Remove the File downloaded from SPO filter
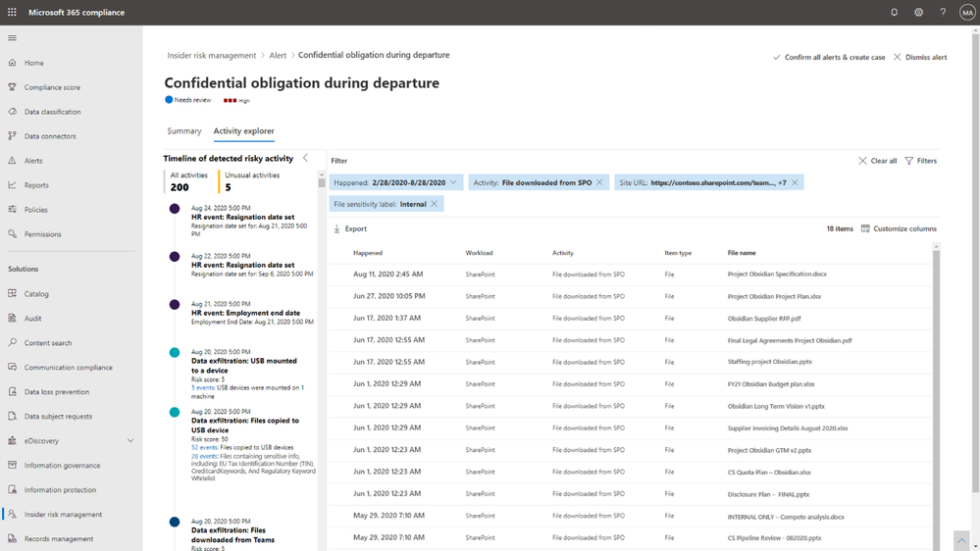The image size is (980, 551). (x=599, y=182)
